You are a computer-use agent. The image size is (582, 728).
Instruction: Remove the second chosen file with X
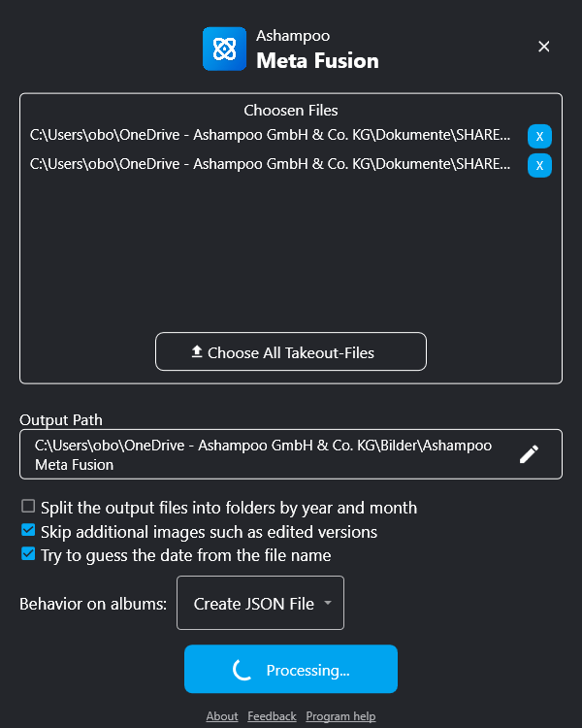(539, 165)
